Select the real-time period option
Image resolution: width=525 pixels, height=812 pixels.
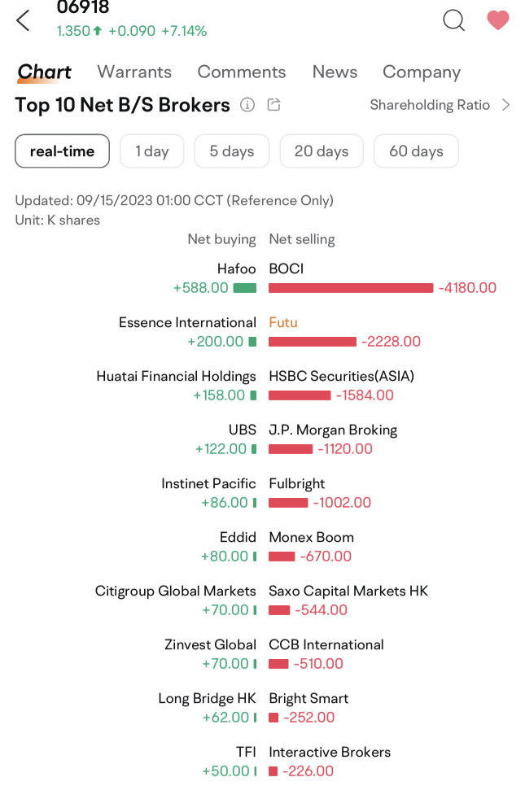click(62, 151)
